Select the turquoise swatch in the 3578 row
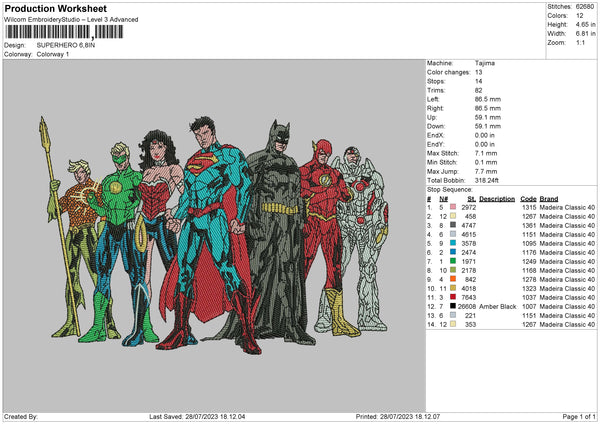The image size is (600, 424). point(453,243)
